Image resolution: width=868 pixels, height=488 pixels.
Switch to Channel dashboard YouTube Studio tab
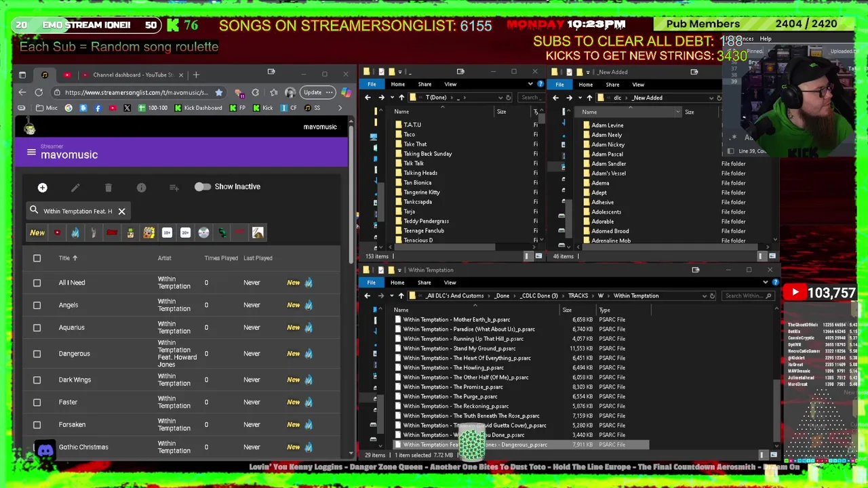(132, 75)
